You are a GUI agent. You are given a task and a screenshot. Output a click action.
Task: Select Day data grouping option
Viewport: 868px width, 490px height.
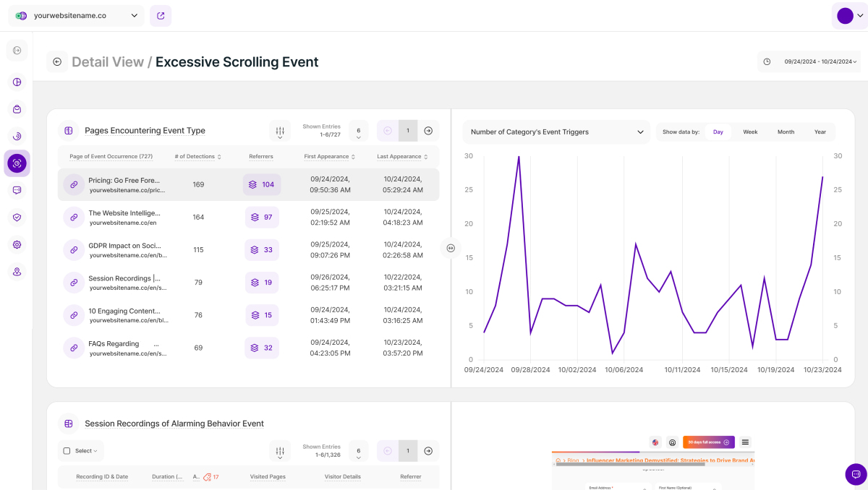click(x=718, y=132)
